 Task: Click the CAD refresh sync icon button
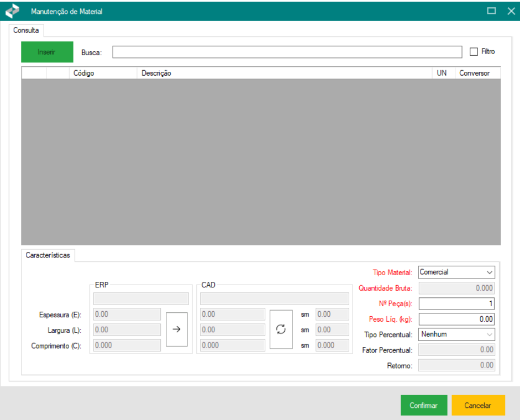(x=281, y=329)
